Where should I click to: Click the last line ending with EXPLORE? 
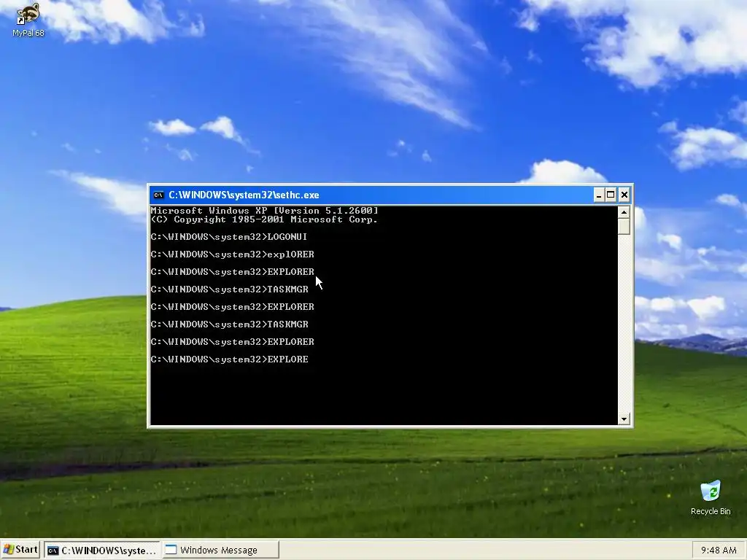pyautogui.click(x=230, y=359)
